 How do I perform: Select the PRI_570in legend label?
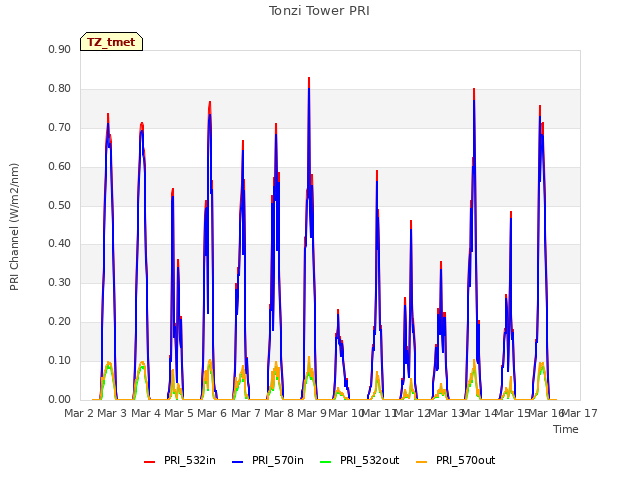point(278,460)
